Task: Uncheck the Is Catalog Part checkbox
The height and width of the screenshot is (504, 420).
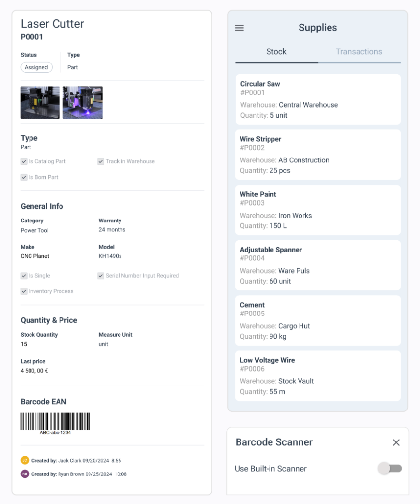Action: (x=24, y=161)
